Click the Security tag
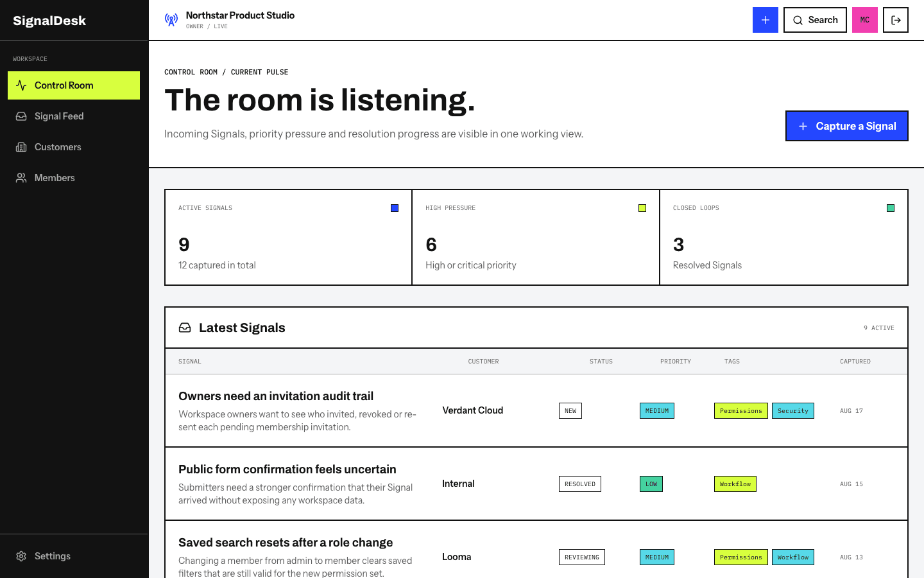Viewport: 924px width, 578px height. [x=793, y=411]
